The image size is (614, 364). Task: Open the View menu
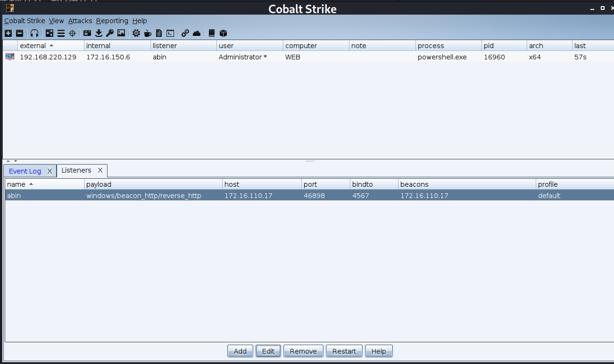click(56, 21)
